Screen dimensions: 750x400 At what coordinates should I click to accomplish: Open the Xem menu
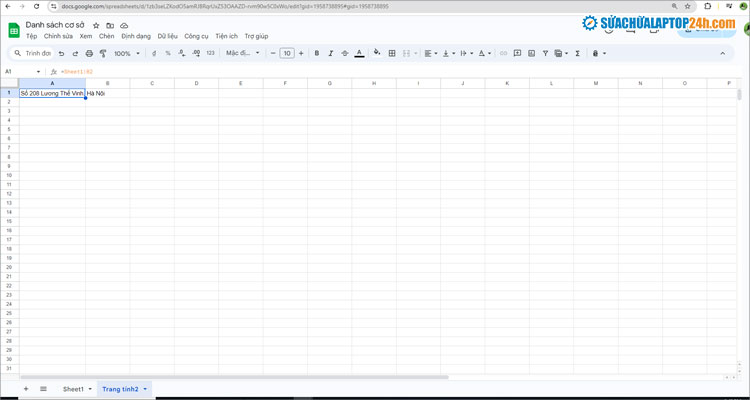tap(86, 36)
